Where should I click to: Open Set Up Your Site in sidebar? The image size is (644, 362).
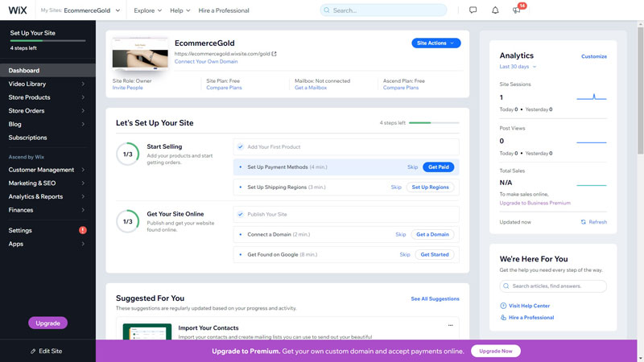coord(32,33)
